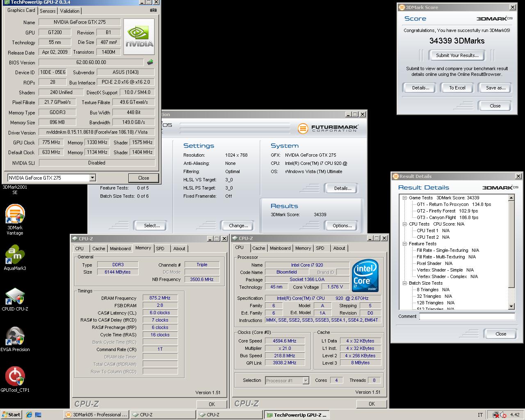Screen dimensions: 525x420
Task: Click the Futuremark Corporation logo
Action: point(328,128)
